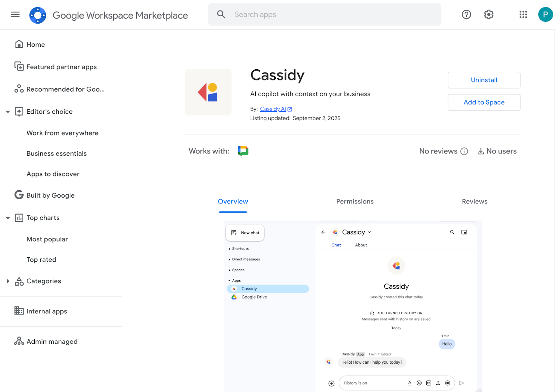This screenshot has height=392, width=555.
Task: Select Home in the sidebar
Action: tap(36, 44)
